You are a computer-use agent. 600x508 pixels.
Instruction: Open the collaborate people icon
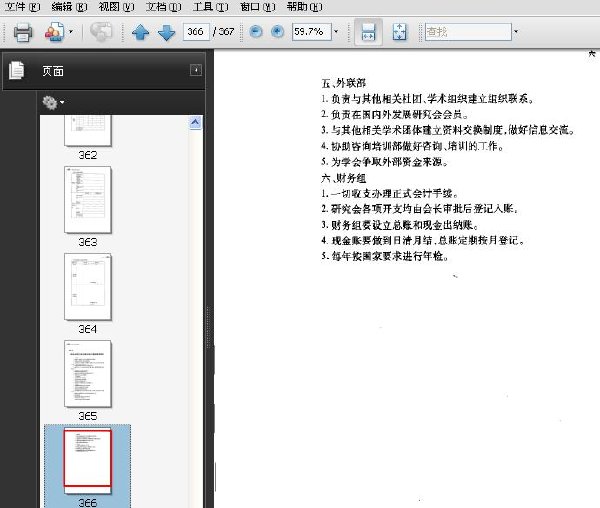tap(54, 32)
